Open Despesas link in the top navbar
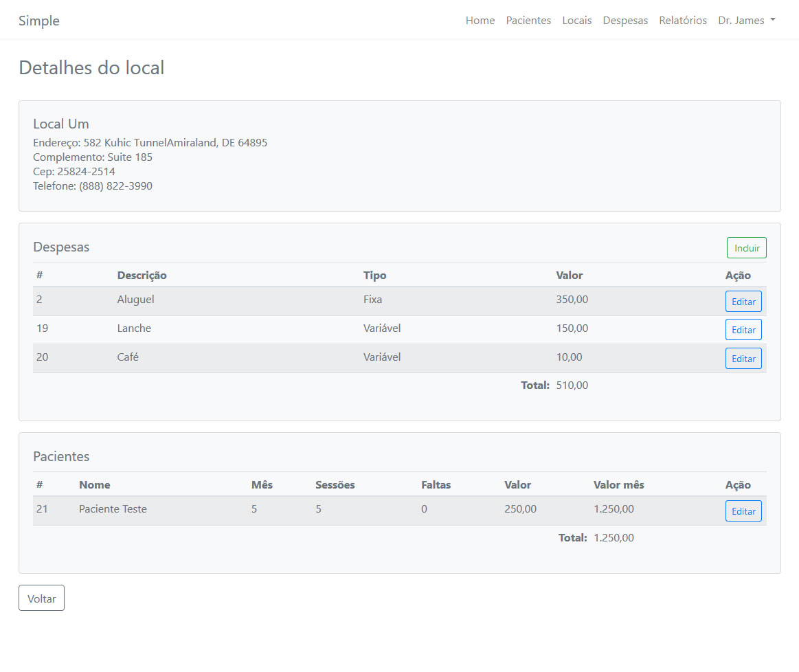Viewport: 799px width, 672px height. (x=625, y=21)
